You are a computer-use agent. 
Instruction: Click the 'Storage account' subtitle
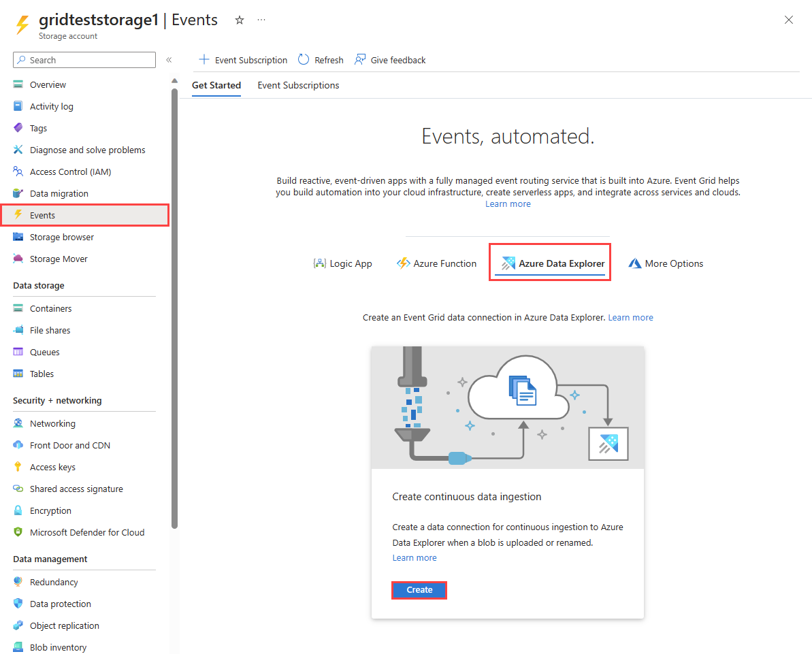(68, 36)
